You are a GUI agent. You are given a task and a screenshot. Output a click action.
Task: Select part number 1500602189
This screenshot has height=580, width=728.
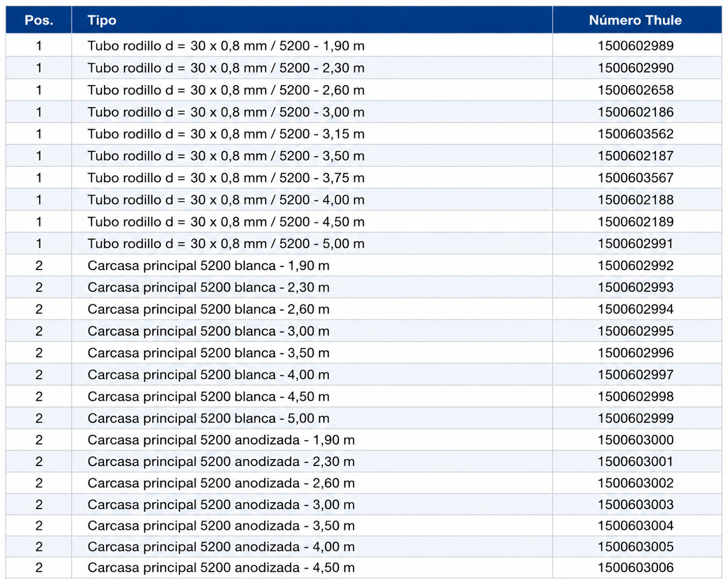pyautogui.click(x=636, y=221)
